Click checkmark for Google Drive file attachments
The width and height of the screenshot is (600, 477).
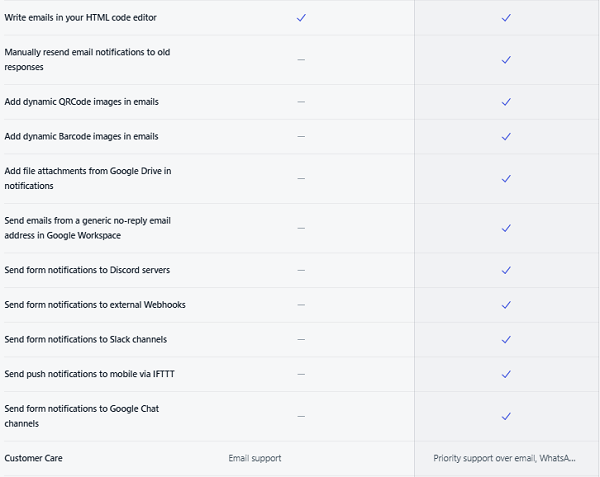coord(506,179)
